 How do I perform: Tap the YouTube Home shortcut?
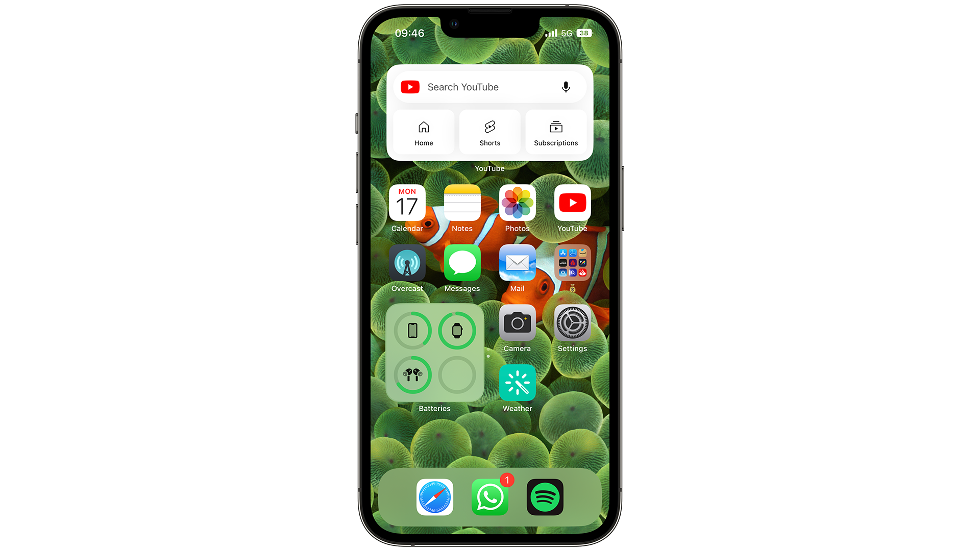click(423, 133)
